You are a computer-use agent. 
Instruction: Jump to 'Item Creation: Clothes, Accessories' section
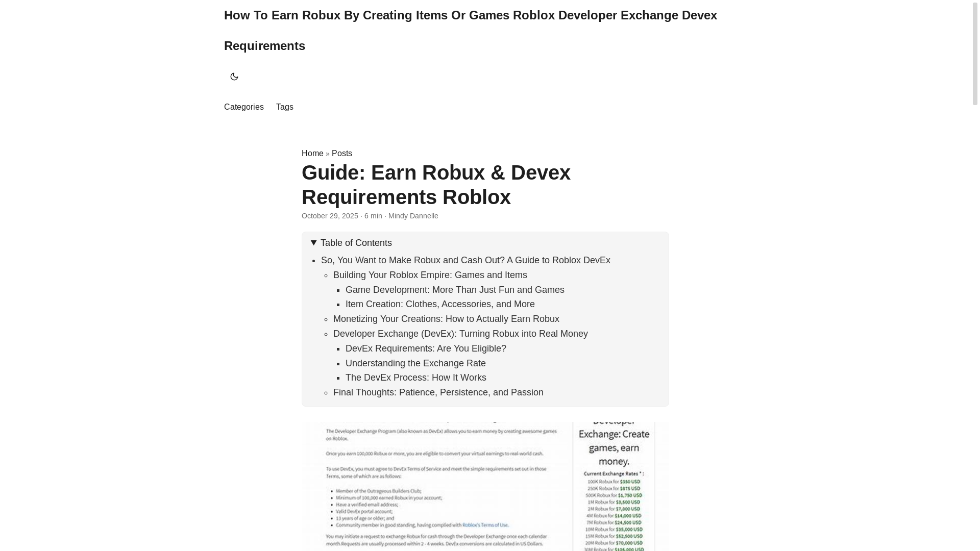440,304
